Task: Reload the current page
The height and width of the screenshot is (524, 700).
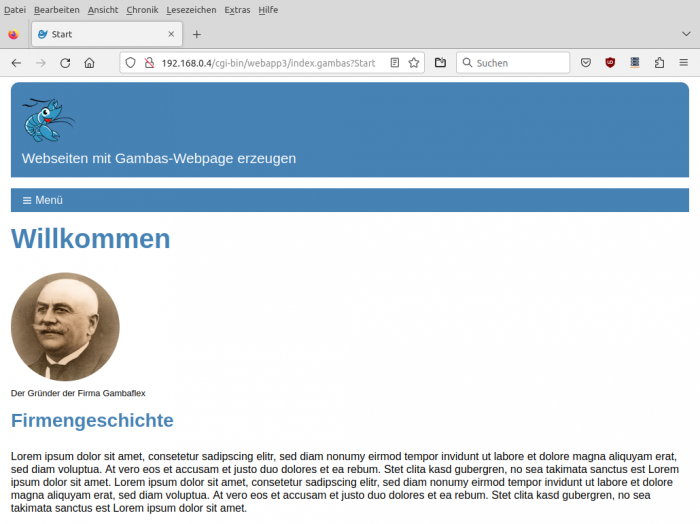Action: 65,62
